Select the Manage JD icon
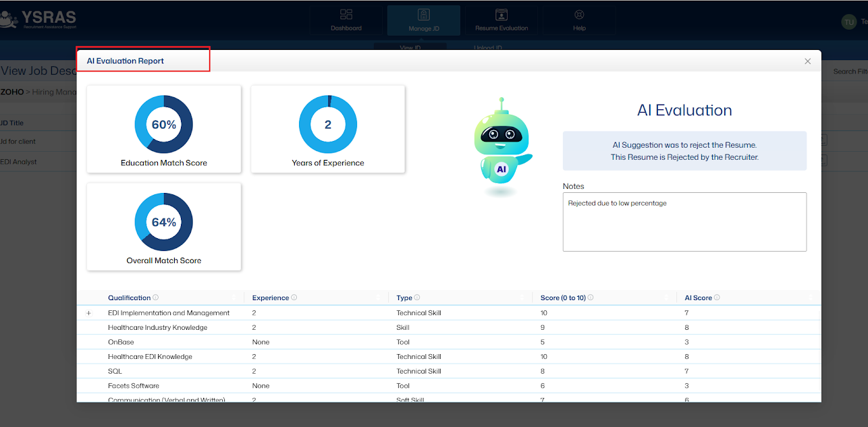The image size is (868, 427). point(423,15)
